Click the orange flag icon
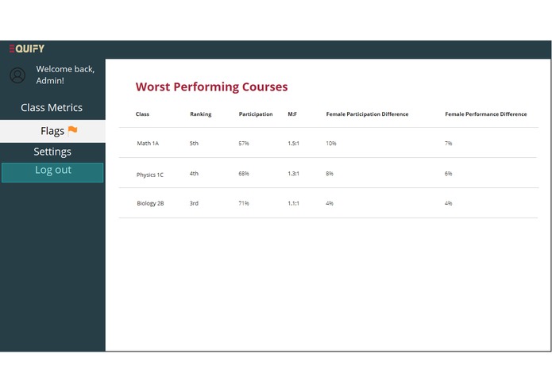The width and height of the screenshot is (552, 392). coord(72,130)
